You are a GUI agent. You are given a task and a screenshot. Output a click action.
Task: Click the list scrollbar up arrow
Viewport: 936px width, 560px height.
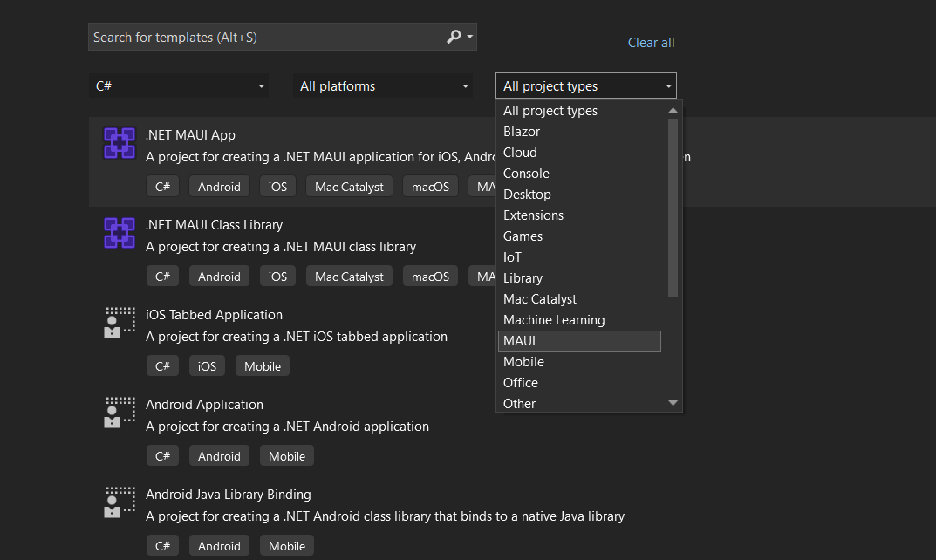[673, 111]
